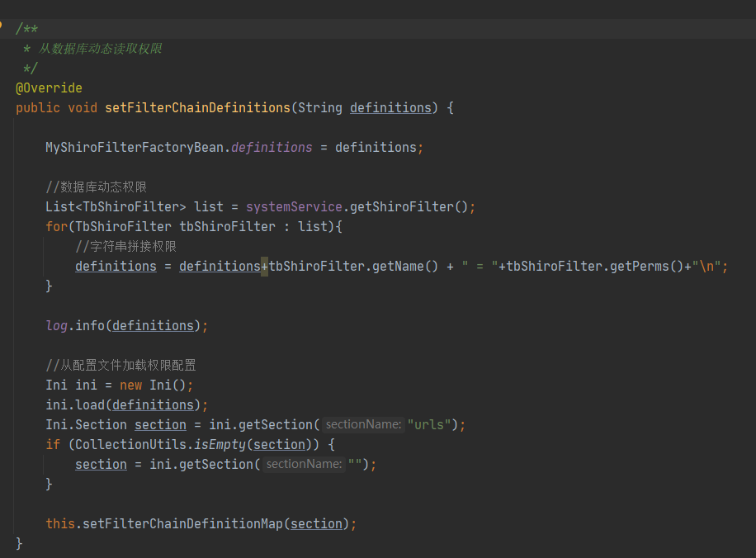Click systemService field reference
The height and width of the screenshot is (558, 756).
pyautogui.click(x=294, y=207)
